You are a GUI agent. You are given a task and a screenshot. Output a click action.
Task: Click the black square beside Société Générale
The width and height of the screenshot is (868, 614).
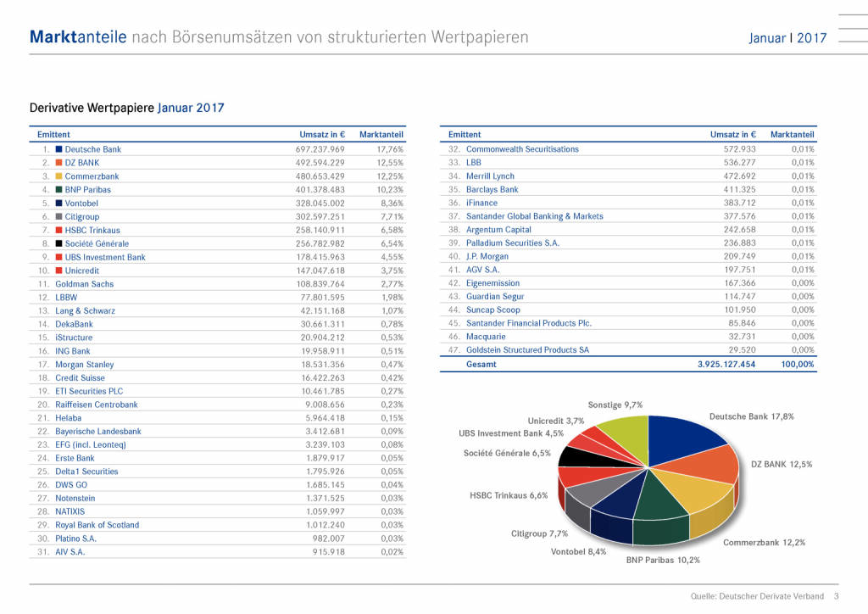coord(58,243)
